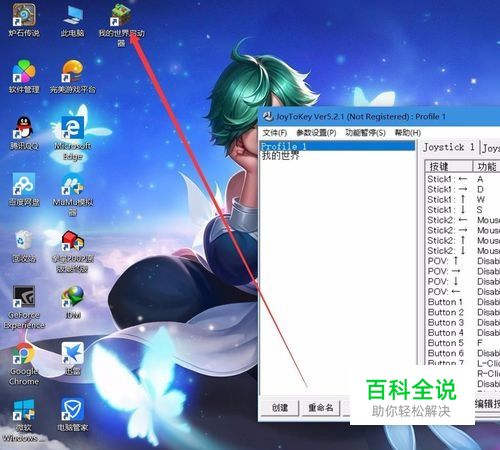Screen dimensions: 500x450
Task: Select the Button 4 row
Action: (x=463, y=333)
